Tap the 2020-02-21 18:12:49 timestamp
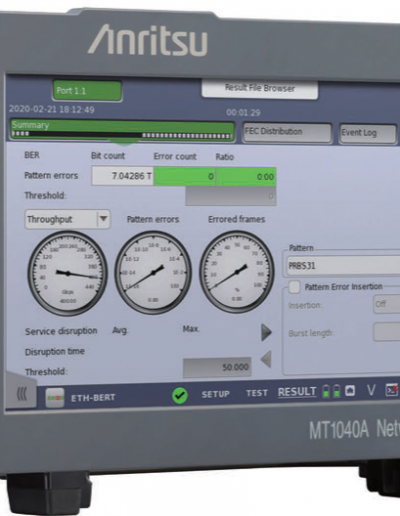Image resolution: width=400 pixels, height=516 pixels. tap(52, 109)
